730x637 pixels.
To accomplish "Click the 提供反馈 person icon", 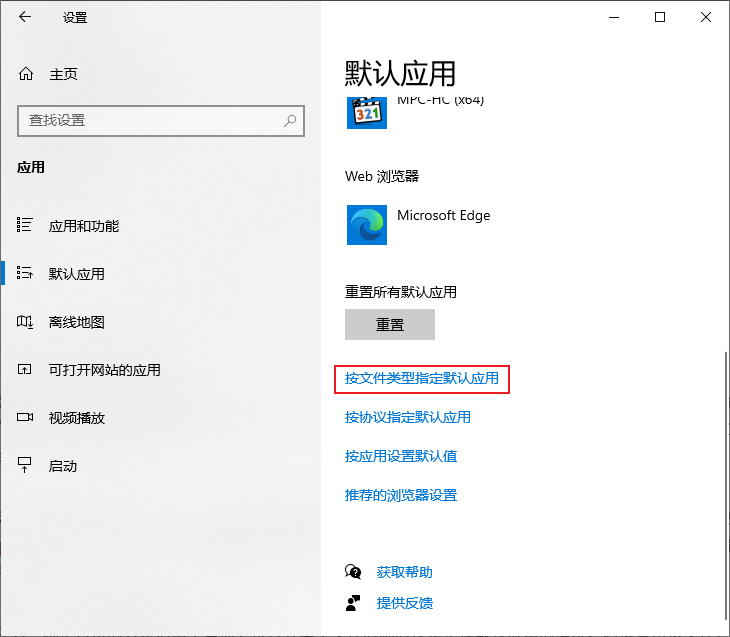I will [x=353, y=603].
